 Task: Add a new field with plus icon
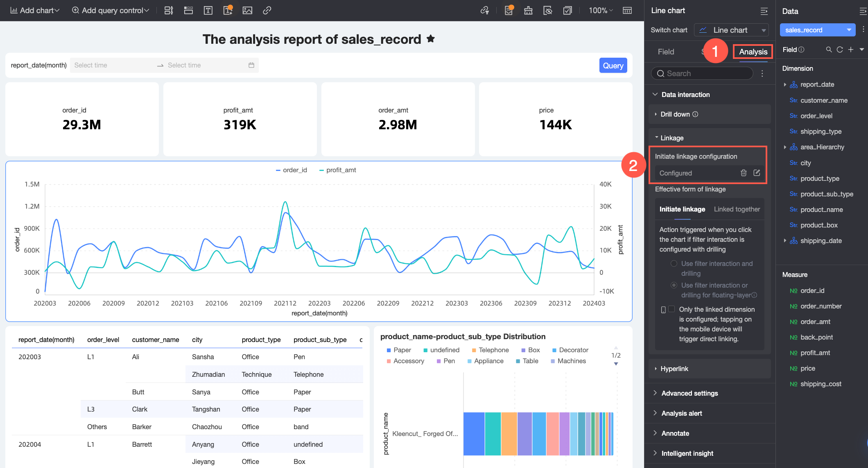tap(851, 49)
